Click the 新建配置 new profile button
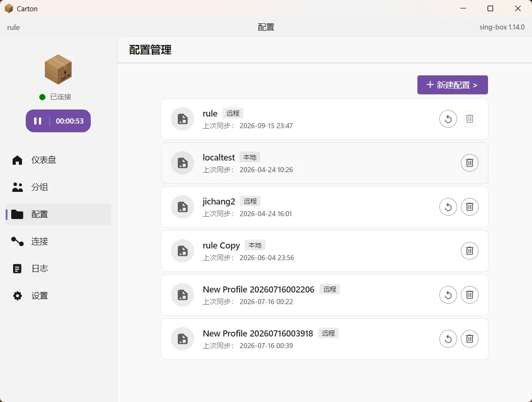Screen dimensions: 532x402 pyautogui.click(x=452, y=85)
